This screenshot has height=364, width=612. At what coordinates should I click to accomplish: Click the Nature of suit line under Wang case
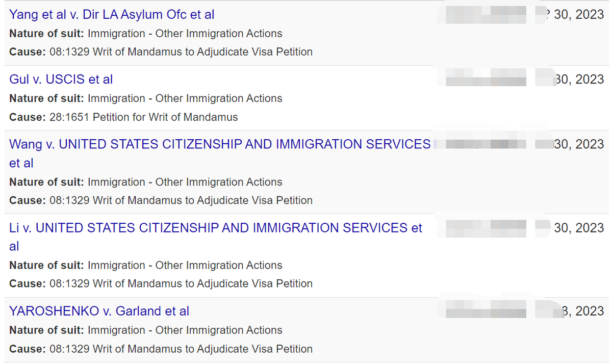pyautogui.click(x=146, y=182)
